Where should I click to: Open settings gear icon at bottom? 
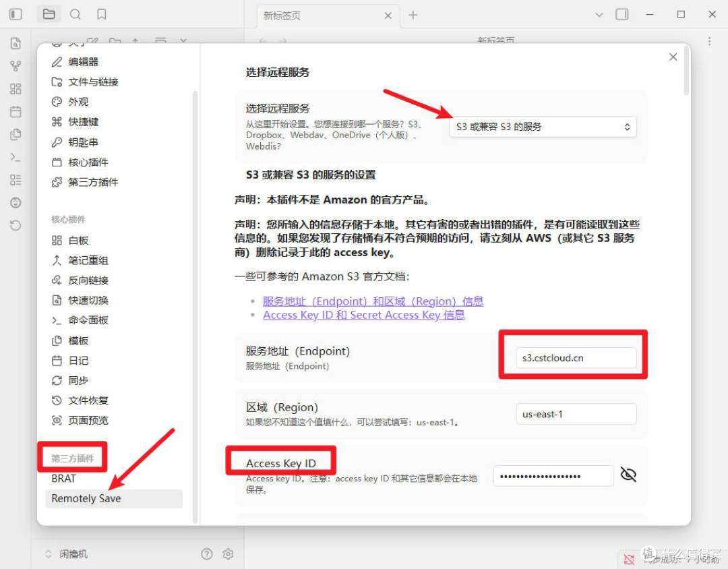(x=228, y=553)
